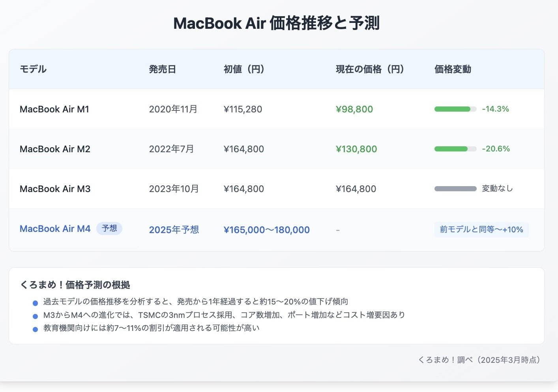Screen dimensions: 558x392
Task: Select the モデル column header
Action: pyautogui.click(x=33, y=69)
